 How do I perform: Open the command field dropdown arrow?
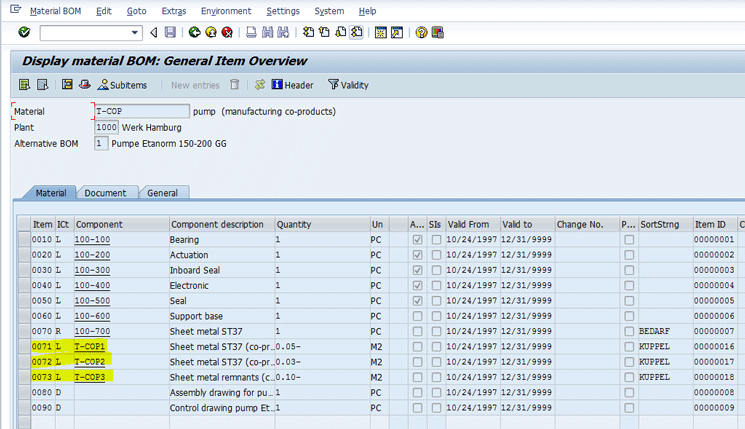(x=134, y=33)
